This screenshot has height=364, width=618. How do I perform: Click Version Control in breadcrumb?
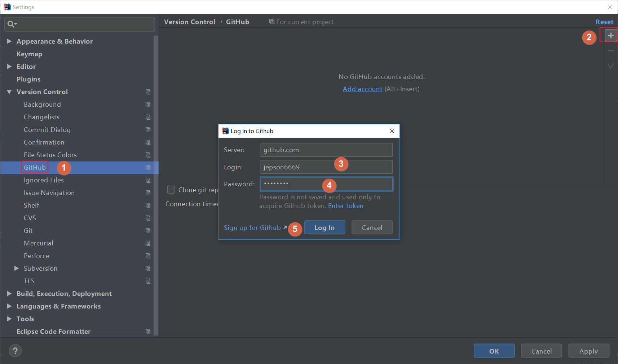pyautogui.click(x=190, y=22)
